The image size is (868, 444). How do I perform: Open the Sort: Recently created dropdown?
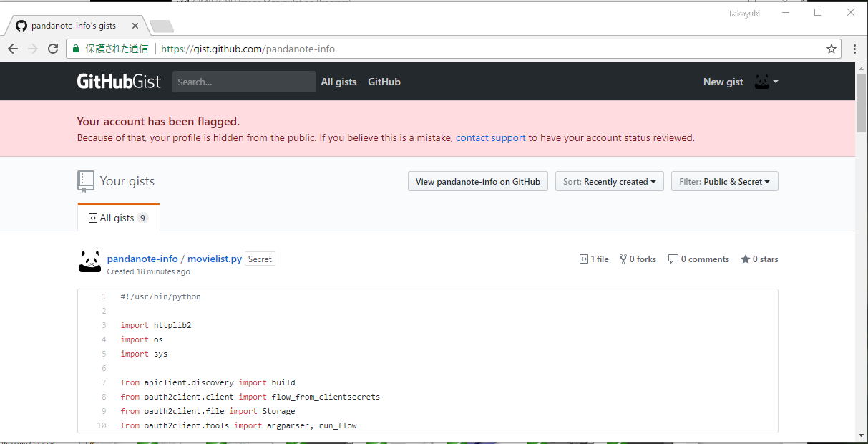pyautogui.click(x=609, y=181)
